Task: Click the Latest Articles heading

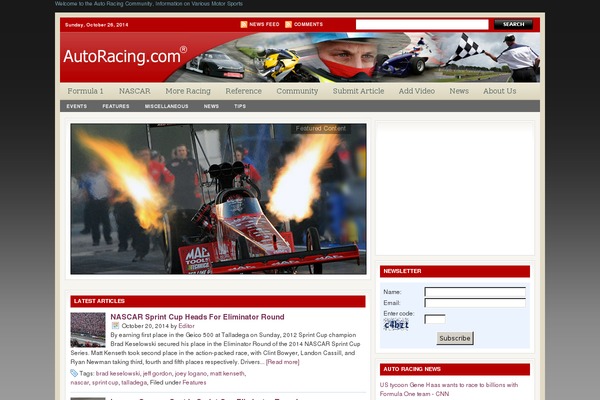Action: [x=99, y=301]
